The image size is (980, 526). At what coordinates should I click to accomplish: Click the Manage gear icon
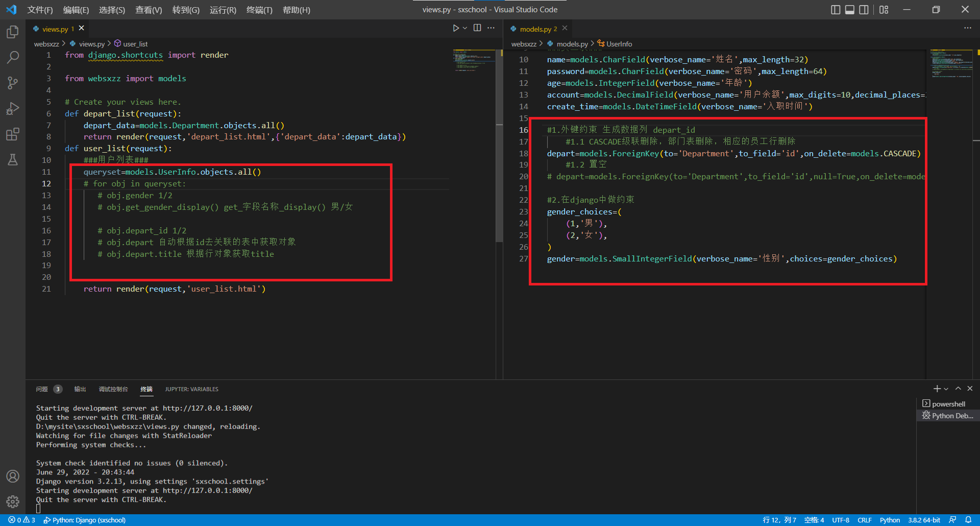pos(13,501)
